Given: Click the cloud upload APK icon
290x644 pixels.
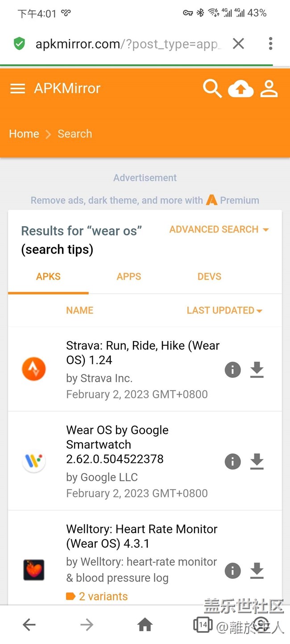Looking at the screenshot, I should pos(240,89).
